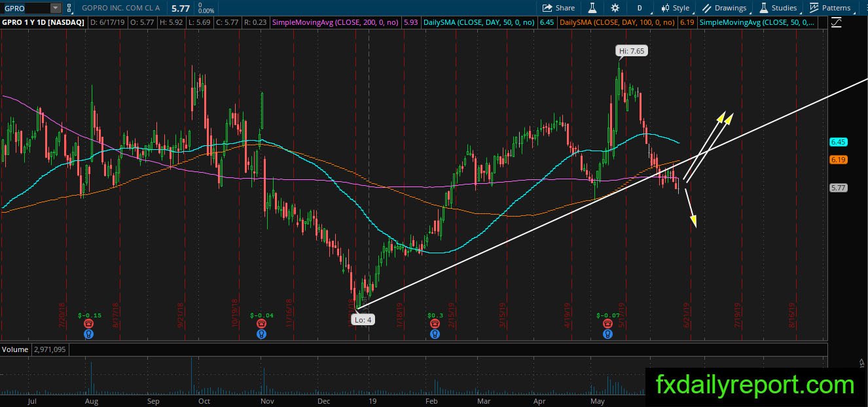868x407 pixels.
Task: Open the Drawings menu
Action: (x=725, y=8)
